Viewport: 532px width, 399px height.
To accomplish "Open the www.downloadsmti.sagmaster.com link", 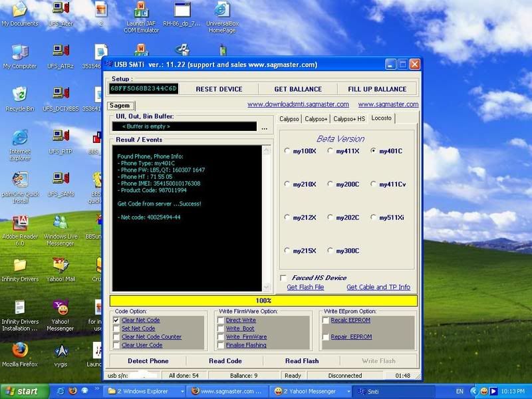I will [x=298, y=104].
